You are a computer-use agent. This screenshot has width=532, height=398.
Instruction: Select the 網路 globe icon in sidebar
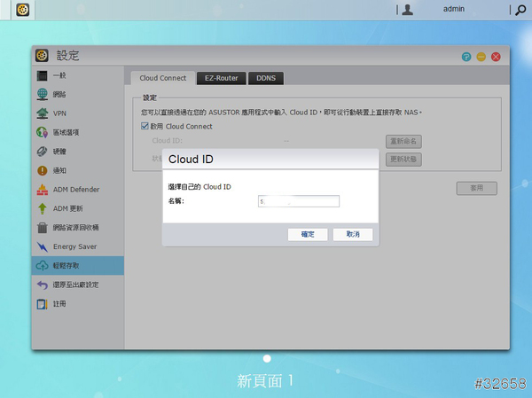pos(42,94)
